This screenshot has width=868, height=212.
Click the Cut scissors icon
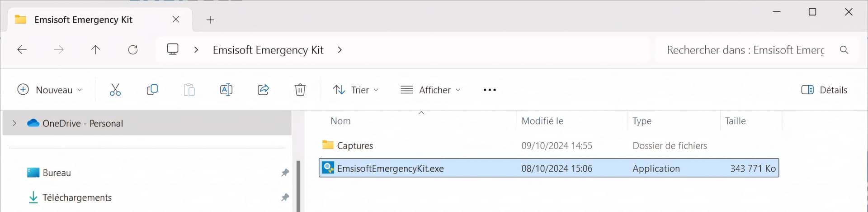pos(115,90)
